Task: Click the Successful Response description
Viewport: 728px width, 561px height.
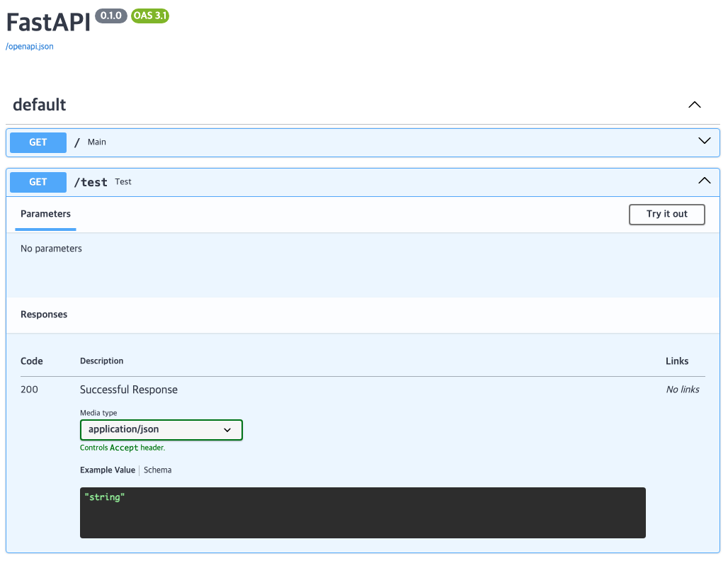Action: (x=129, y=390)
